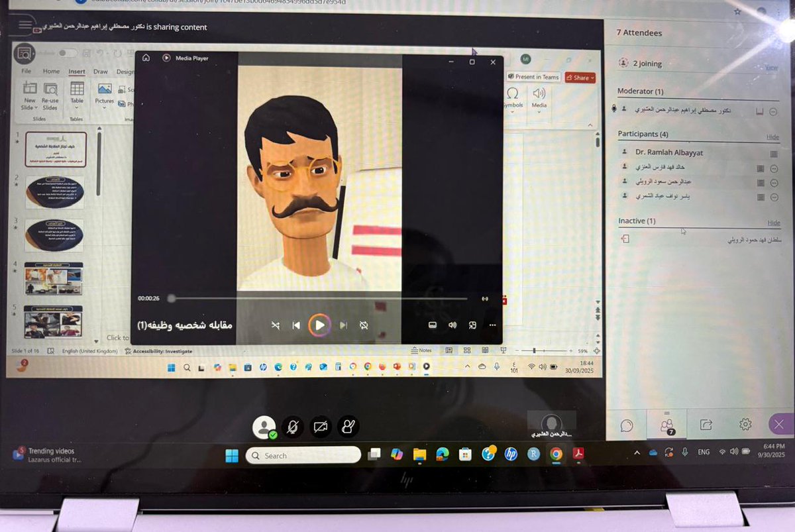Select slide 5 thumbnail in PowerPoint
This screenshot has width=795, height=532.
(x=53, y=322)
